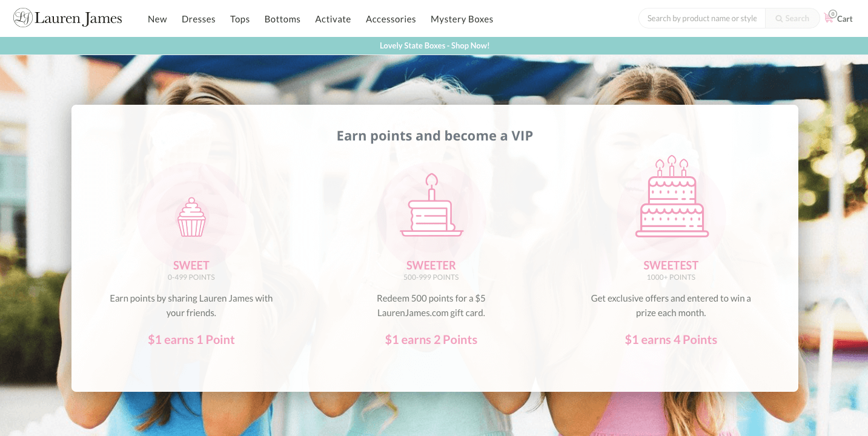Click the cupcake Sweet tier icon

tap(191, 217)
